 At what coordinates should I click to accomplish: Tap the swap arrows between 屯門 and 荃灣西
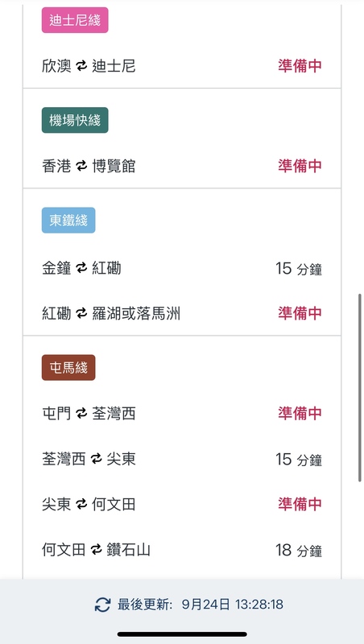click(82, 413)
